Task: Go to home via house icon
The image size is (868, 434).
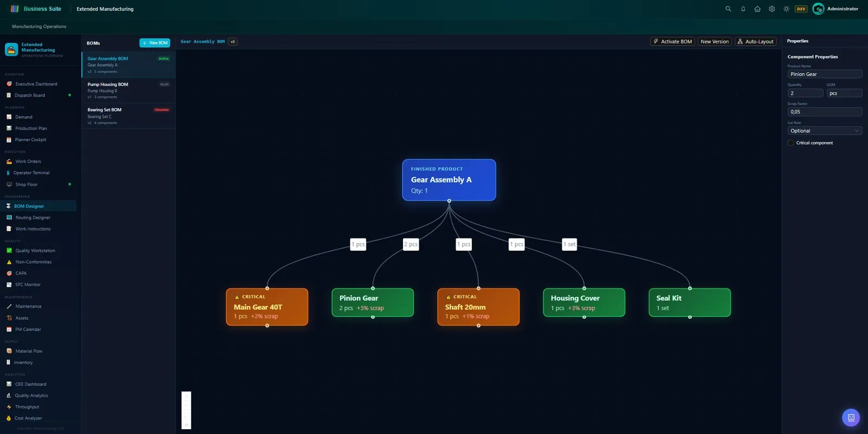Action: coord(757,9)
